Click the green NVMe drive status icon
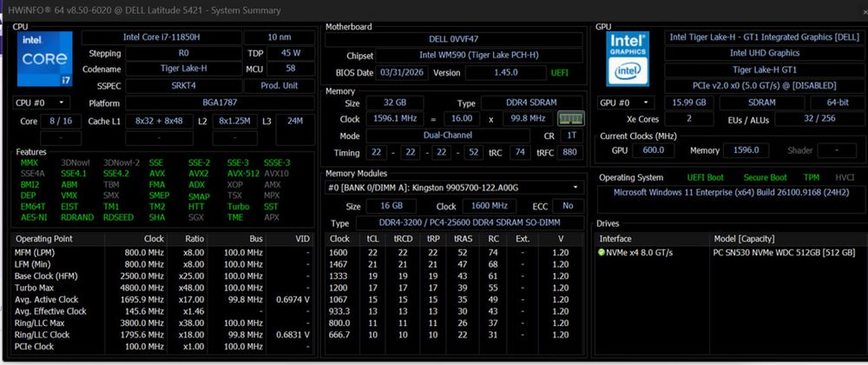The height and width of the screenshot is (365, 868). point(602,253)
